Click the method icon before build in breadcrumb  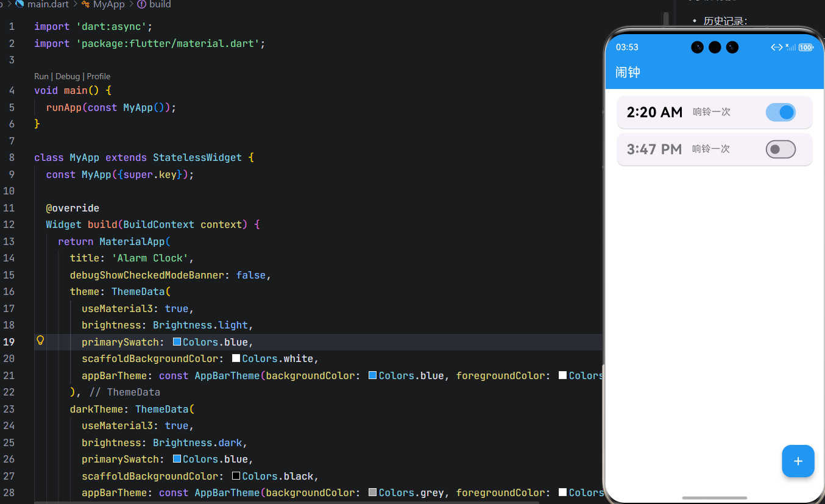142,4
